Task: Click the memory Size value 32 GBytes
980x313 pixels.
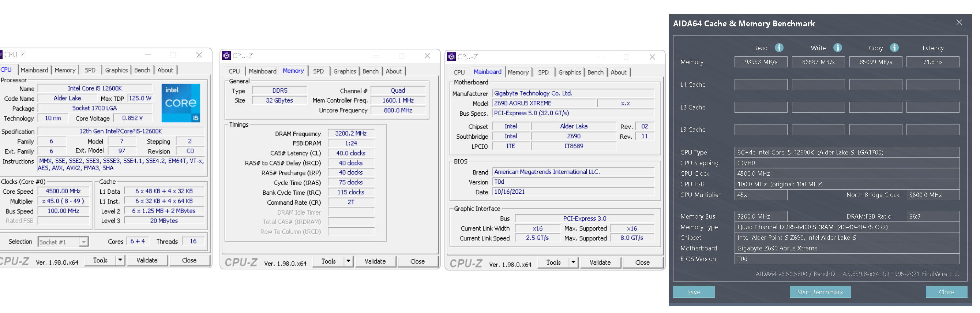Action: [x=279, y=101]
